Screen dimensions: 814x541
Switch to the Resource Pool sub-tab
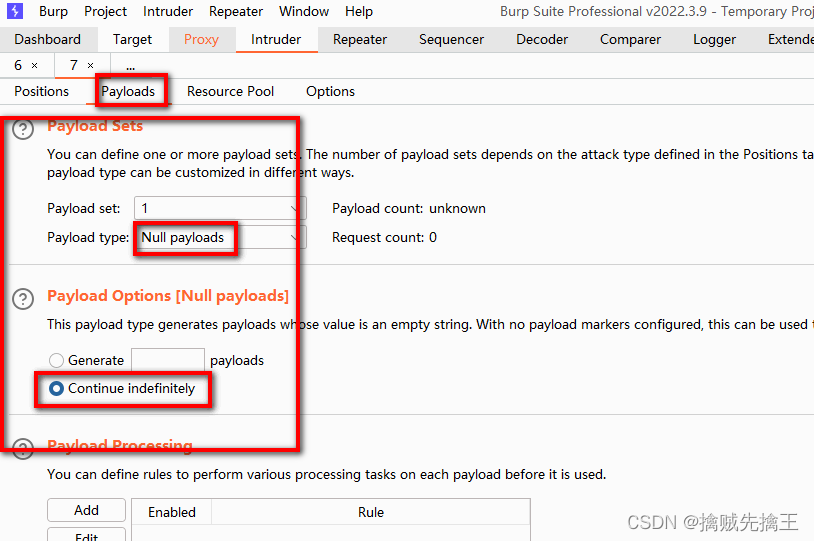tap(230, 91)
